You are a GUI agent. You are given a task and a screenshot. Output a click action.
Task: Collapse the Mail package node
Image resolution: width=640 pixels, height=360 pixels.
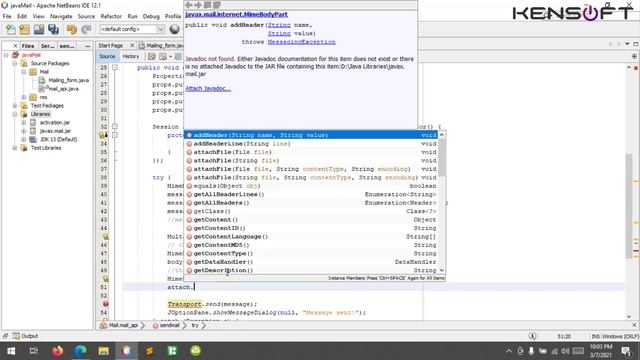24,72
